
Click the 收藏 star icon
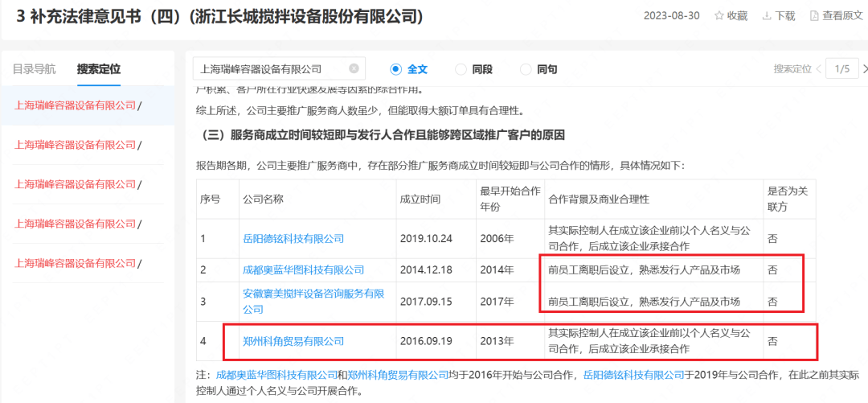coord(719,16)
